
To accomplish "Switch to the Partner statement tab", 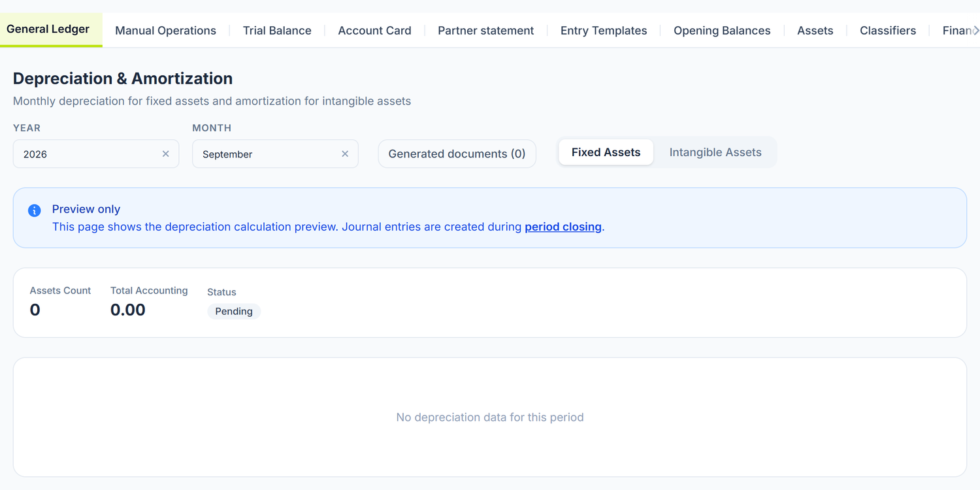I will click(485, 31).
